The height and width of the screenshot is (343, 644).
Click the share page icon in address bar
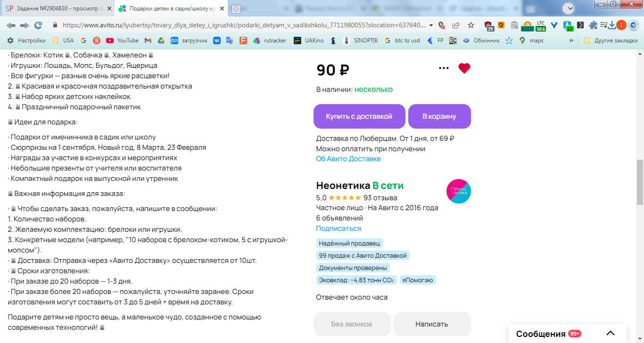tap(456, 25)
